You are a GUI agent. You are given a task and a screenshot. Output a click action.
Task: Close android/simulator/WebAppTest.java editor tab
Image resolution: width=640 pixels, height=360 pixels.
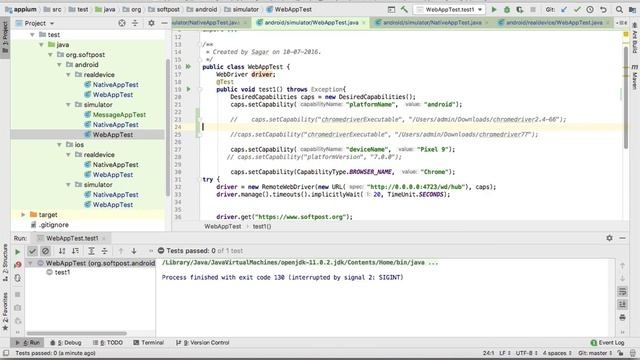click(364, 23)
